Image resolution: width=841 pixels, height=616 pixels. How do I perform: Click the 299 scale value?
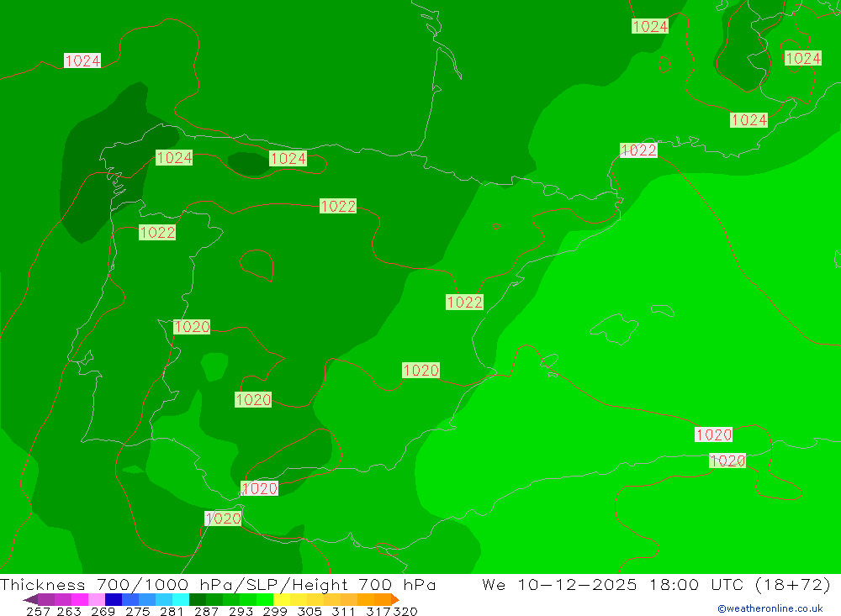(275, 611)
